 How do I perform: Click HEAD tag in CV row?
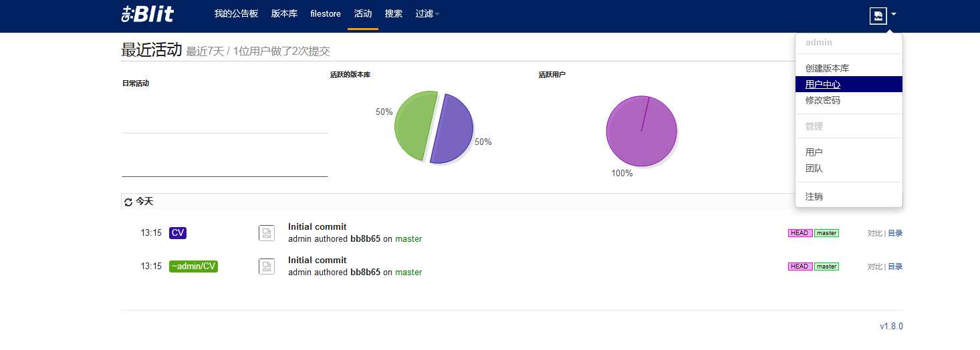pyautogui.click(x=800, y=233)
